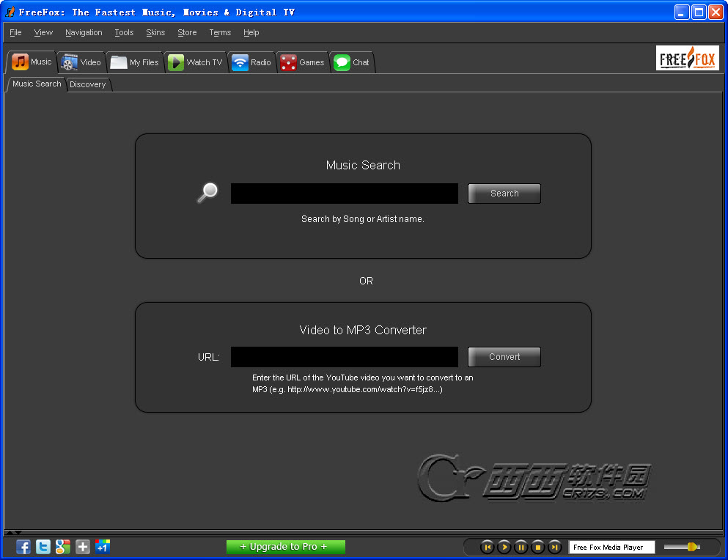This screenshot has height=560, width=728.
Task: Share via the Twitter icon
Action: pyautogui.click(x=43, y=547)
